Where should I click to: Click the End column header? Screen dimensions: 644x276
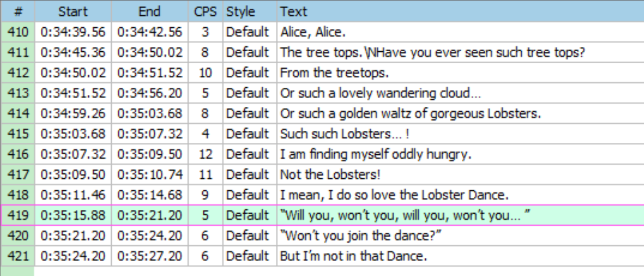150,11
